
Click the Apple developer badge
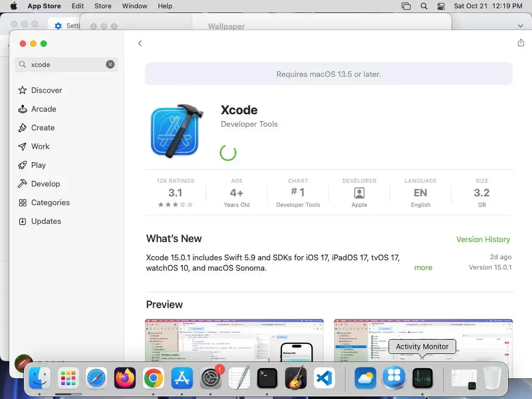tap(360, 193)
